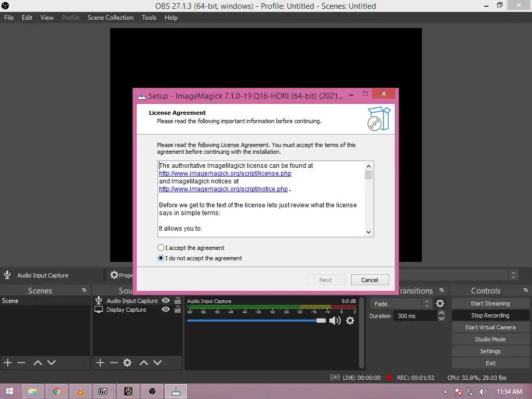The width and height of the screenshot is (532, 399).
Task: Open the ImageMagick notice.php link
Action: (223, 189)
